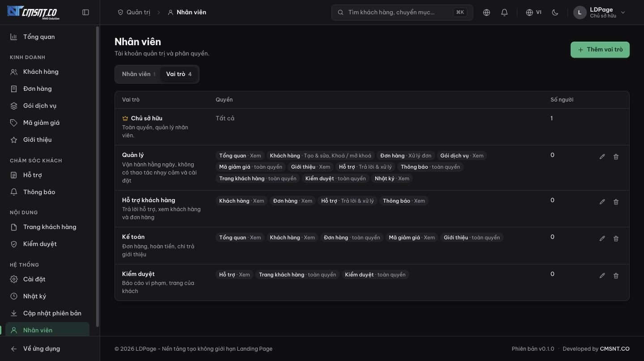Switch to the Nhân viên tab
The image size is (644, 361).
pyautogui.click(x=139, y=74)
